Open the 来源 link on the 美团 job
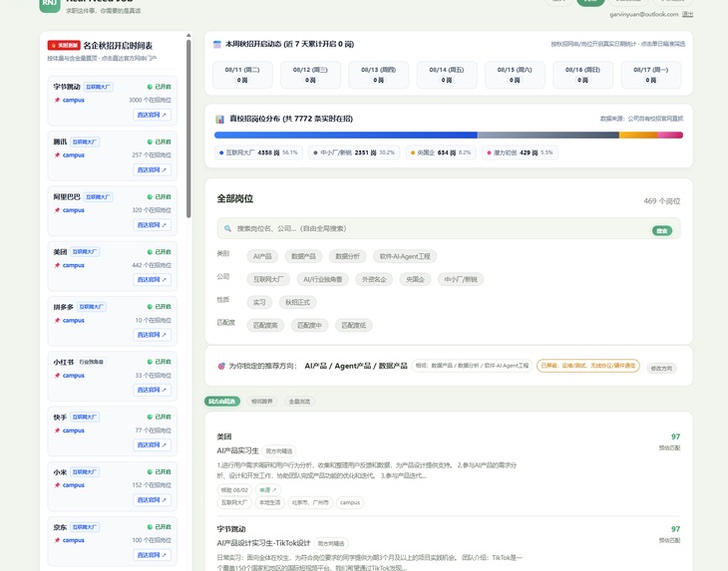The width and height of the screenshot is (728, 571). tap(268, 490)
